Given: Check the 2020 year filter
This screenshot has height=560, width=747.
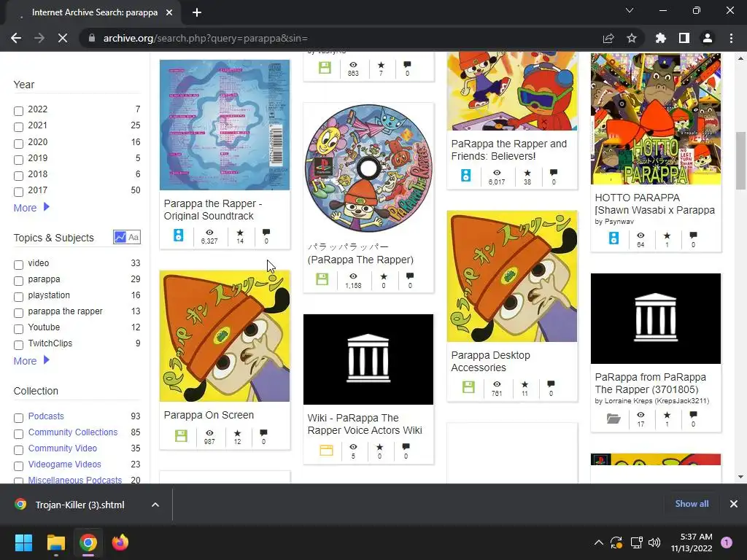Looking at the screenshot, I should point(18,144).
